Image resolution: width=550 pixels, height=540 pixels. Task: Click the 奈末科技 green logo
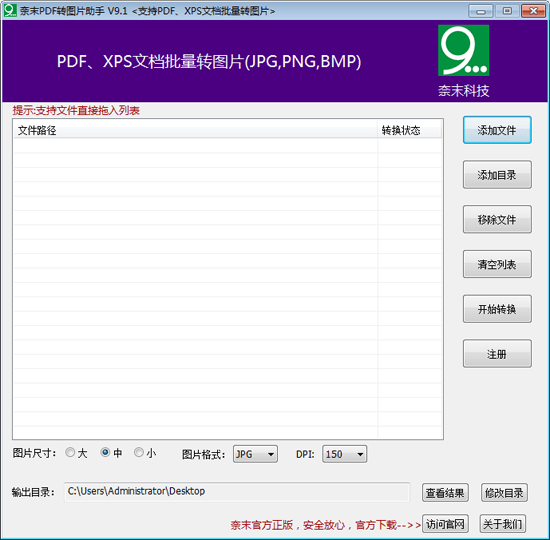pos(463,50)
